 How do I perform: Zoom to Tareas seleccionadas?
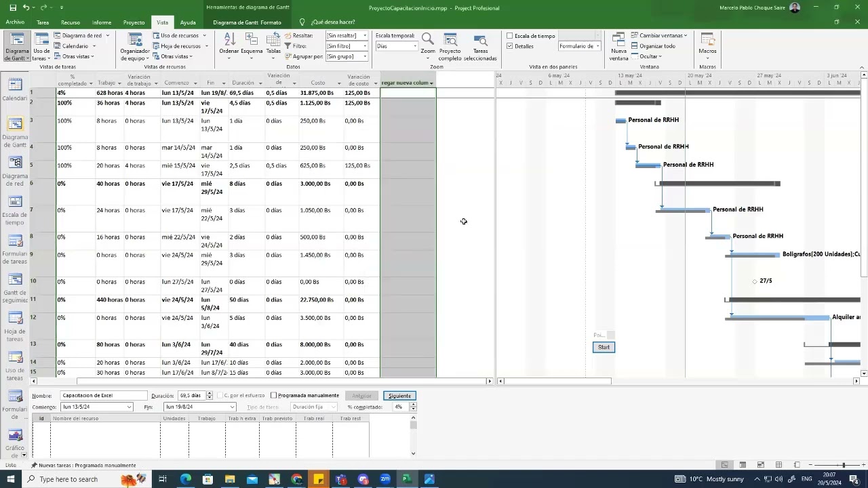coord(480,47)
